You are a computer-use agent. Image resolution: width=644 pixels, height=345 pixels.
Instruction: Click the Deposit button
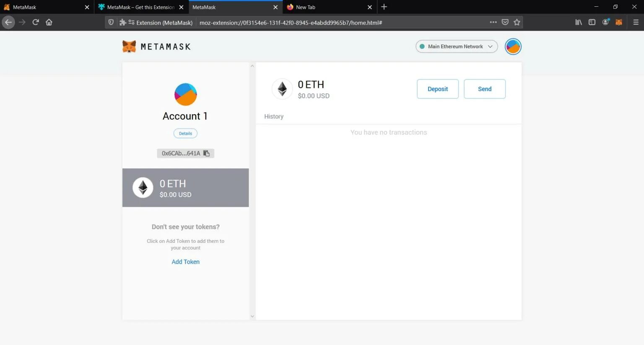(438, 89)
